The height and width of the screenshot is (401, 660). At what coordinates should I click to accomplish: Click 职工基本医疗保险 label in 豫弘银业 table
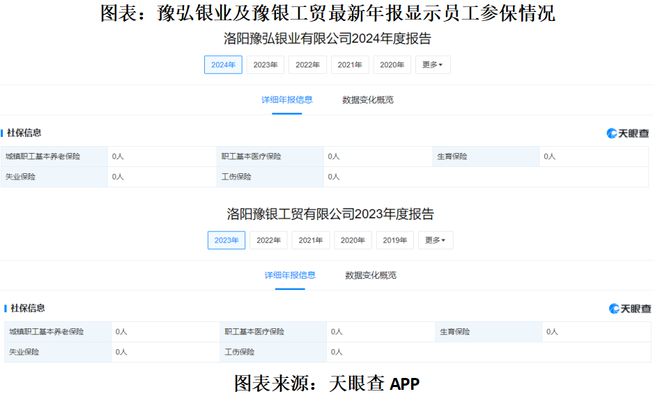pos(251,157)
